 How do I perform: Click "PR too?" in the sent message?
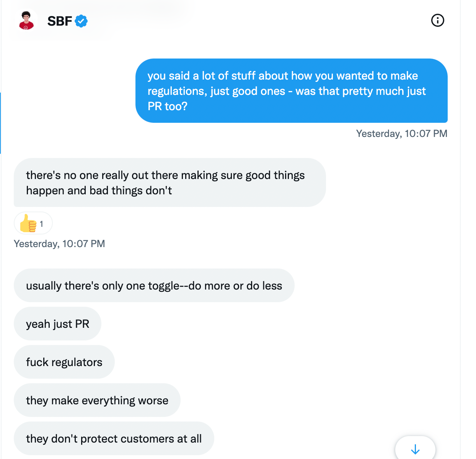167,106
